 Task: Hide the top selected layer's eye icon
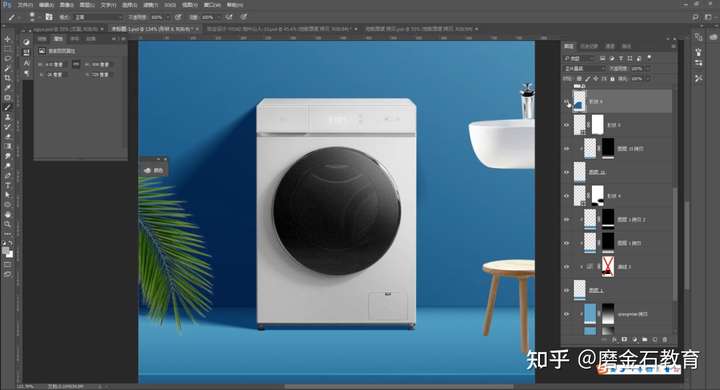pos(567,102)
